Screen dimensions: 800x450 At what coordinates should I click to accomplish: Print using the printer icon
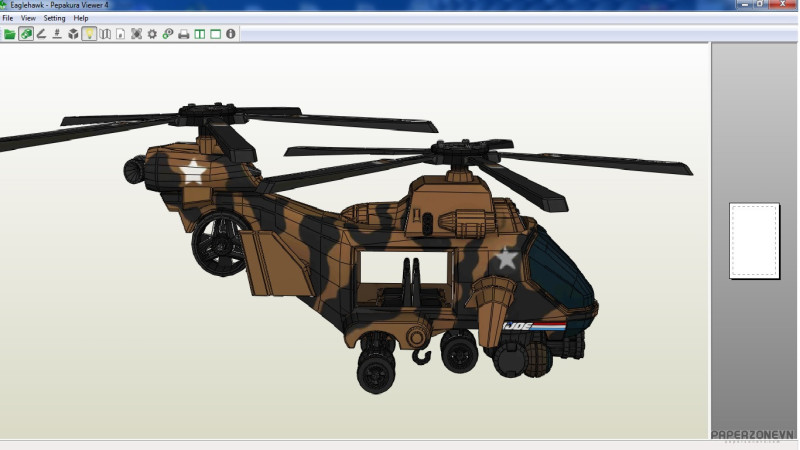tap(184, 34)
